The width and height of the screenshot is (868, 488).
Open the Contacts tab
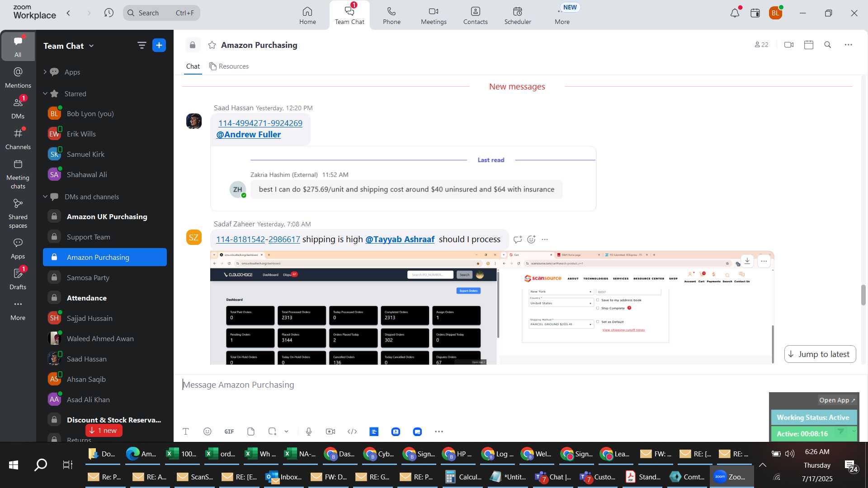tap(475, 15)
